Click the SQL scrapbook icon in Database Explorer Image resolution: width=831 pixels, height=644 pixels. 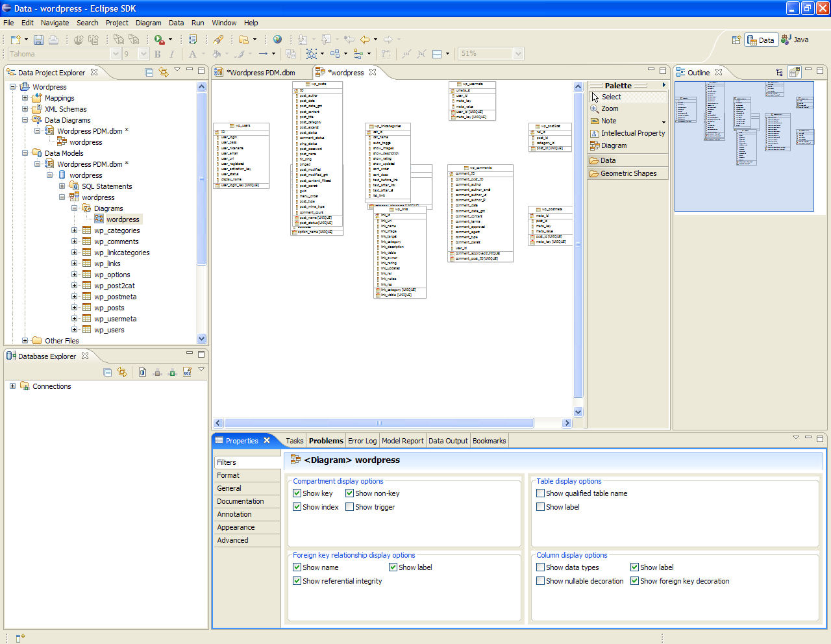click(187, 372)
